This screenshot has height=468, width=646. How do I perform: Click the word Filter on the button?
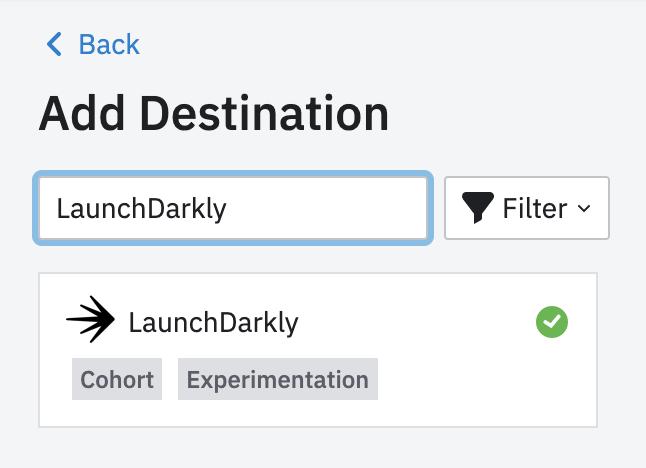tap(534, 209)
